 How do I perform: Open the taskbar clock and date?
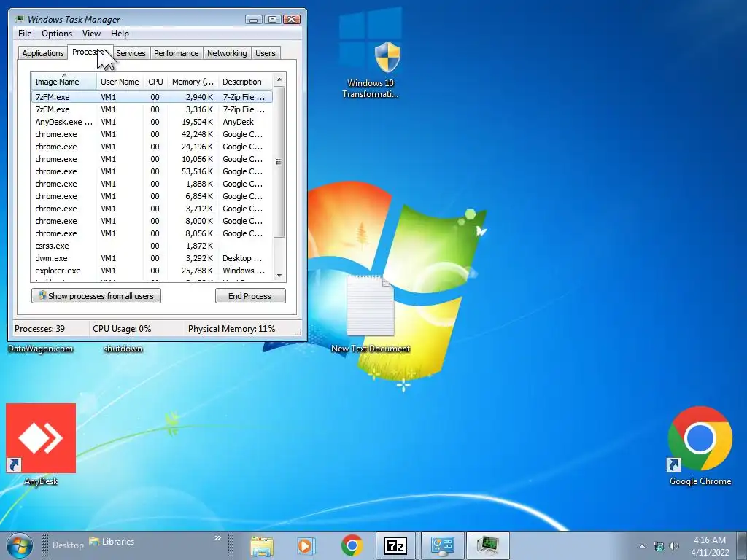point(709,546)
